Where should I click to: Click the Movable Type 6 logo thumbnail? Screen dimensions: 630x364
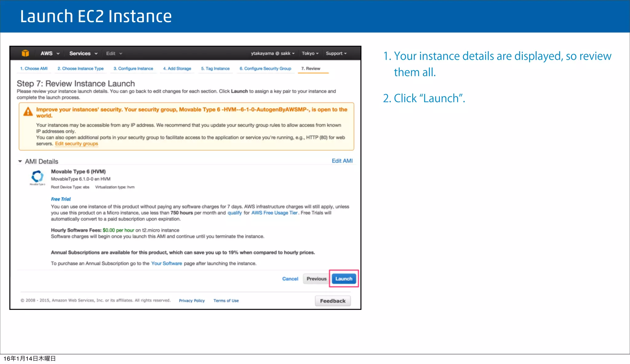[x=38, y=178]
